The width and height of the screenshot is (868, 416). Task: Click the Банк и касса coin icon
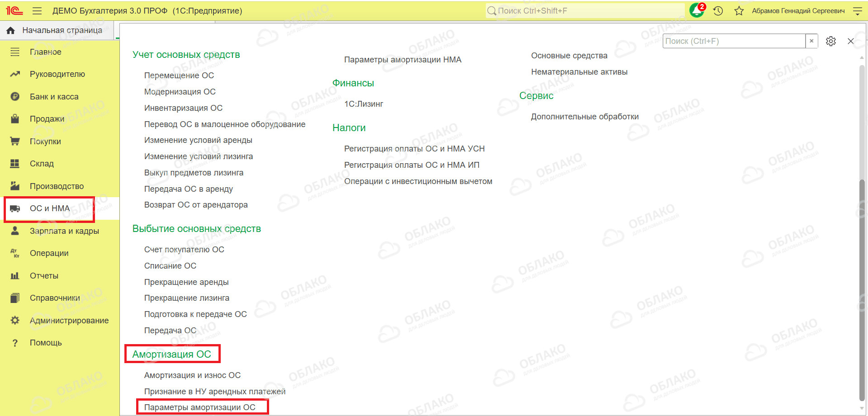[15, 96]
